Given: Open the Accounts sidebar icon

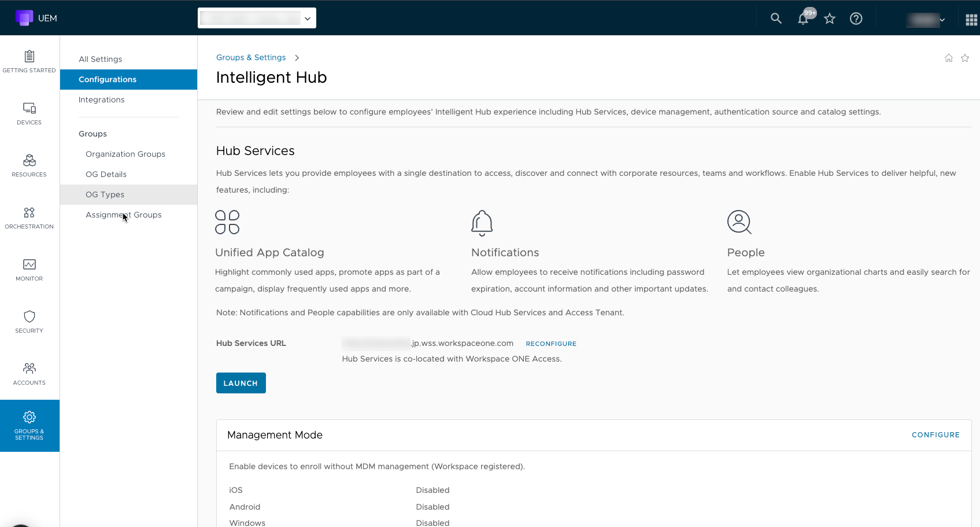Looking at the screenshot, I should coord(29,369).
